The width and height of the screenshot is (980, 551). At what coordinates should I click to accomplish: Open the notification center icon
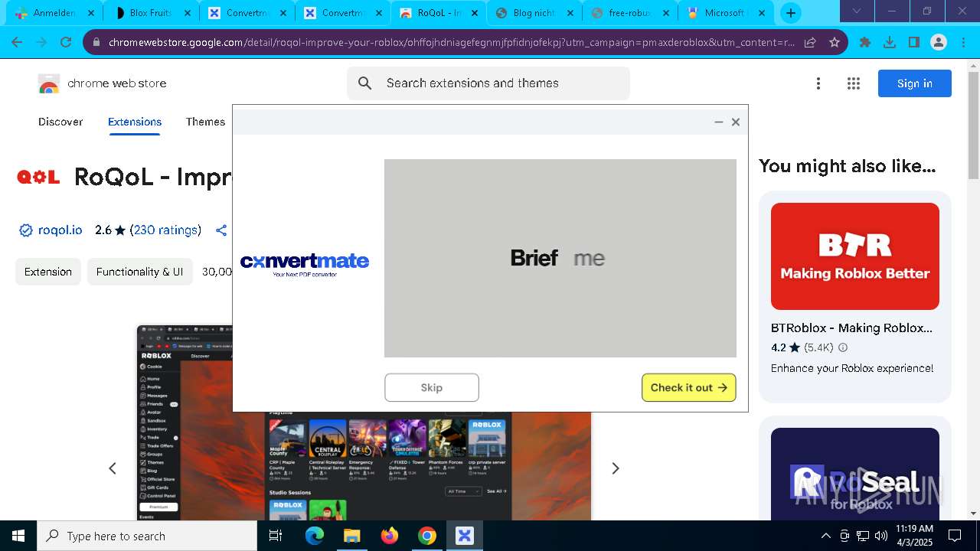[x=955, y=536]
